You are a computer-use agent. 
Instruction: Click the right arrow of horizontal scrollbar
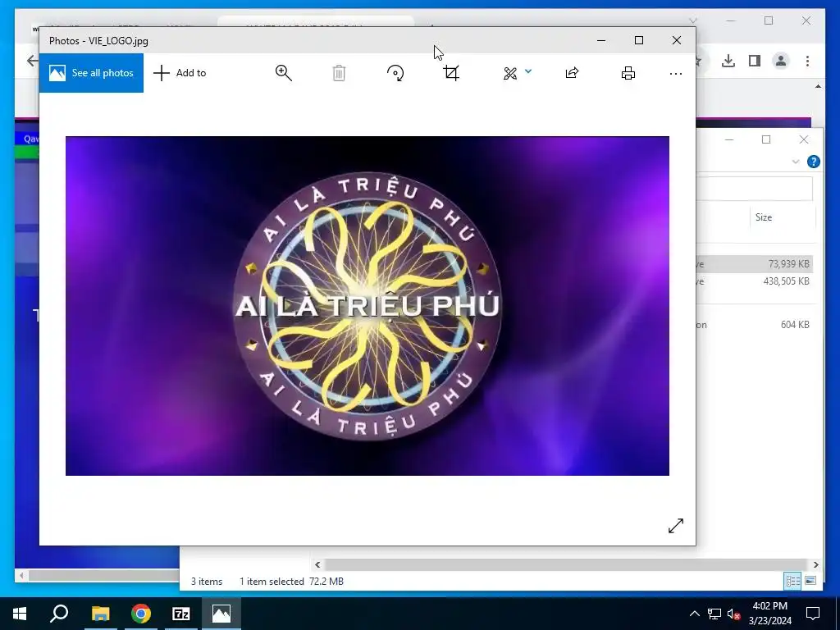click(x=815, y=564)
